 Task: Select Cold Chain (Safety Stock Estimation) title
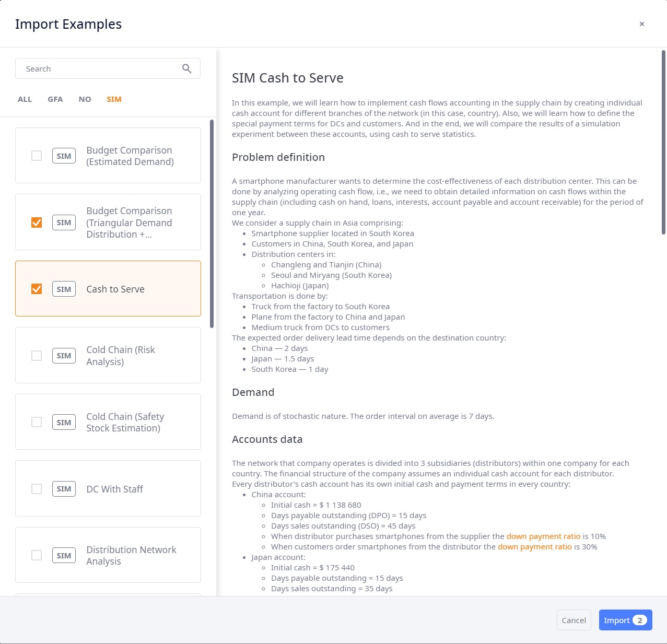click(125, 422)
